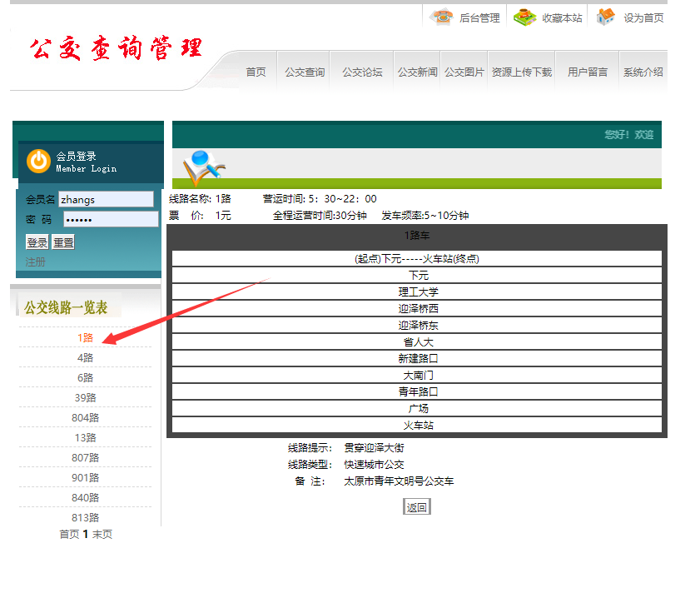Click the telephone icon beside 后台管理
700x593 pixels.
click(x=441, y=17)
